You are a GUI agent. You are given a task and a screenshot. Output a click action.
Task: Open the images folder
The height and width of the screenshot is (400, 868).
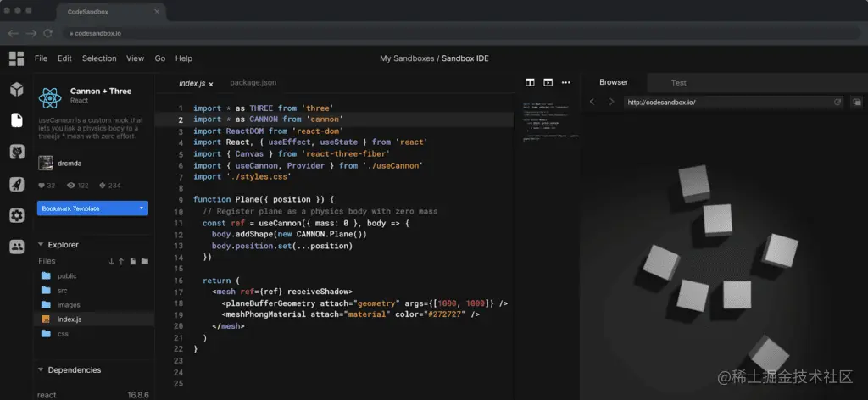point(68,305)
